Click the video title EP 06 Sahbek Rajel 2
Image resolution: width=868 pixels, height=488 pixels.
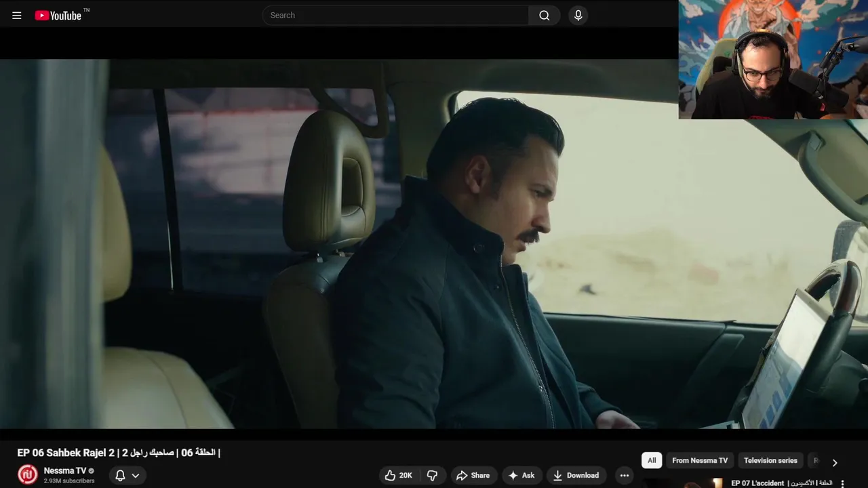[119, 452]
